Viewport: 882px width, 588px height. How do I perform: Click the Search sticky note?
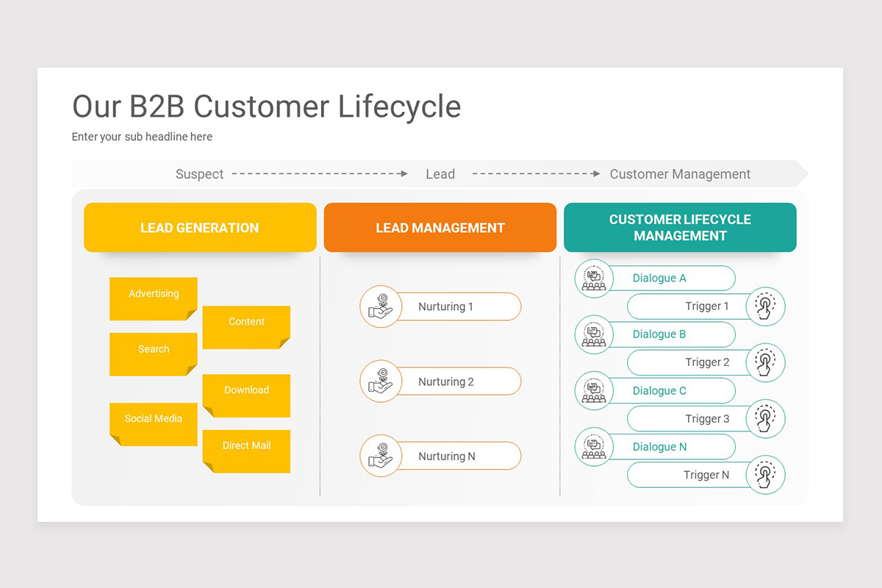coord(154,354)
